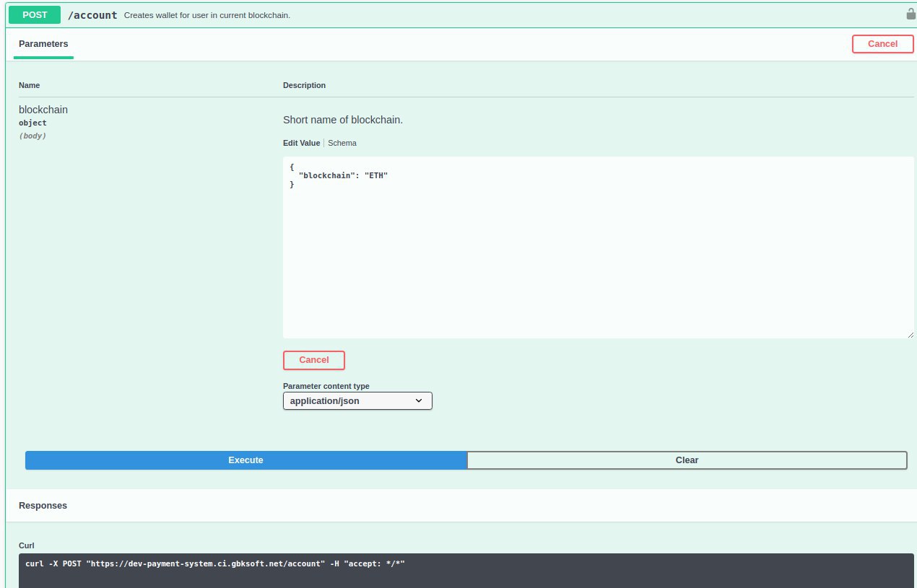This screenshot has width=917, height=588.
Task: Click the 'Curl' label
Action: [x=27, y=545]
